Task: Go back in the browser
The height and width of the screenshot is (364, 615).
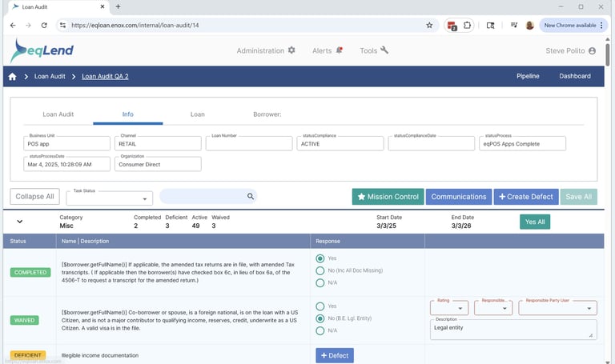Action: click(13, 25)
